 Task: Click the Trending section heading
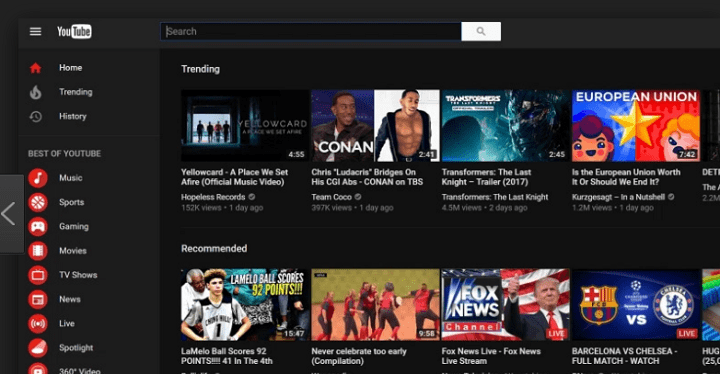click(x=200, y=69)
